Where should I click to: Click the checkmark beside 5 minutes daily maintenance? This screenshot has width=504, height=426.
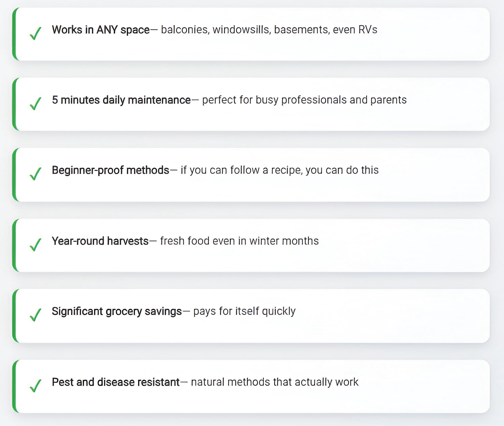(35, 104)
